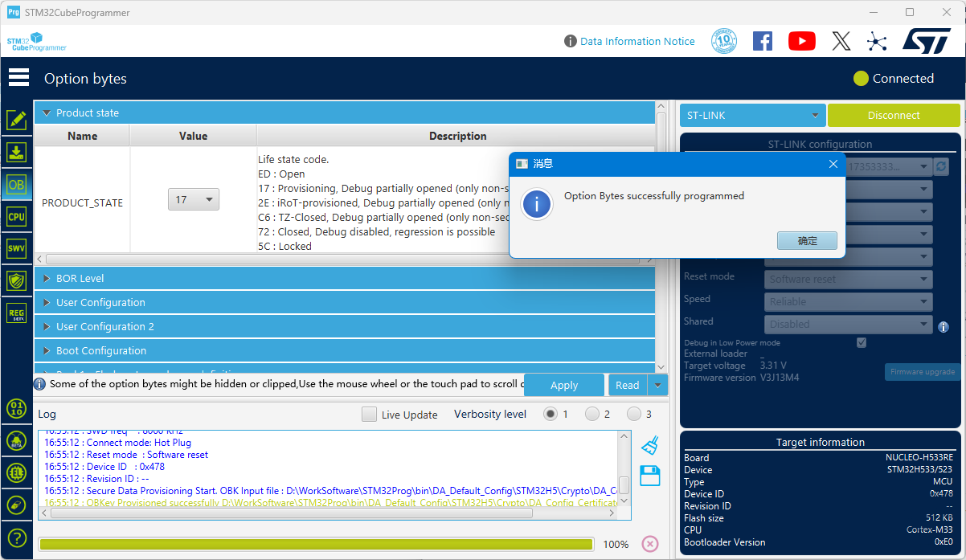This screenshot has height=560, width=966.
Task: Open the PRODUCT_STATE value dropdown
Action: point(194,199)
